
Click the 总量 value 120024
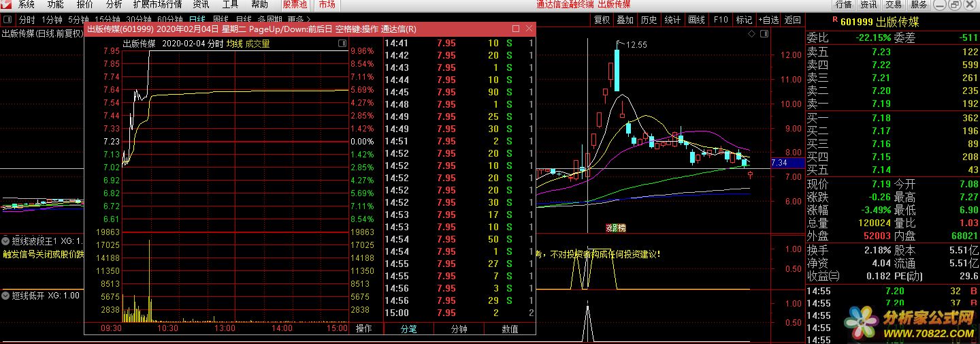(874, 223)
